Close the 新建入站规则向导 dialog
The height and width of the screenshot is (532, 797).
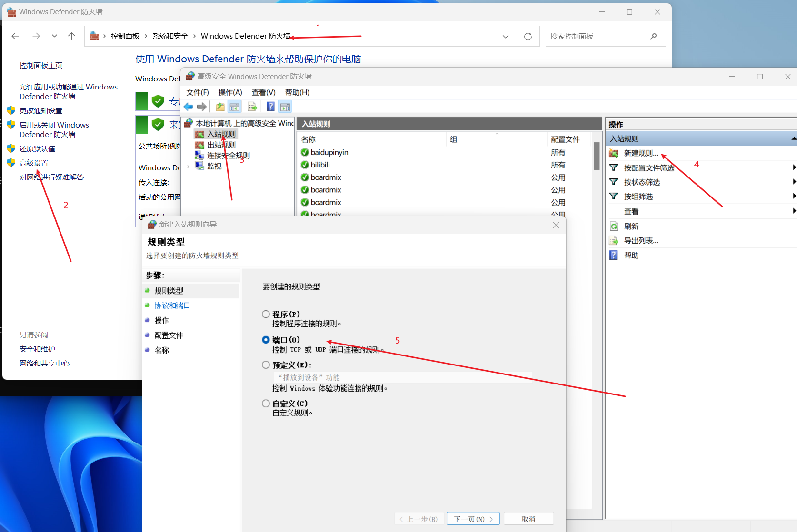click(556, 225)
